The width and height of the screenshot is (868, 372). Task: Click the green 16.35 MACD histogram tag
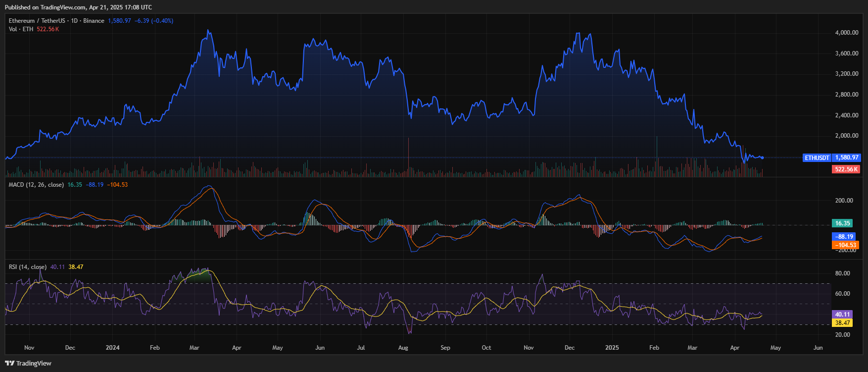pos(842,223)
